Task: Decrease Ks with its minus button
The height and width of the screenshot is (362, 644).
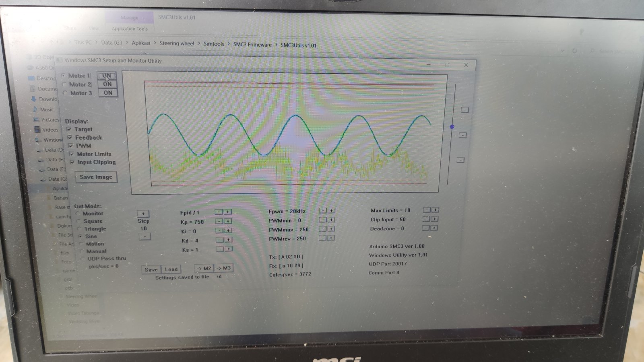Action: click(220, 249)
